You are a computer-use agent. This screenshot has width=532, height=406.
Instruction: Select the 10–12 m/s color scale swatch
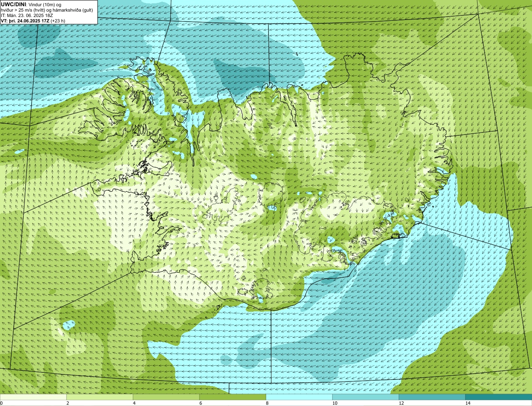coord(366,397)
